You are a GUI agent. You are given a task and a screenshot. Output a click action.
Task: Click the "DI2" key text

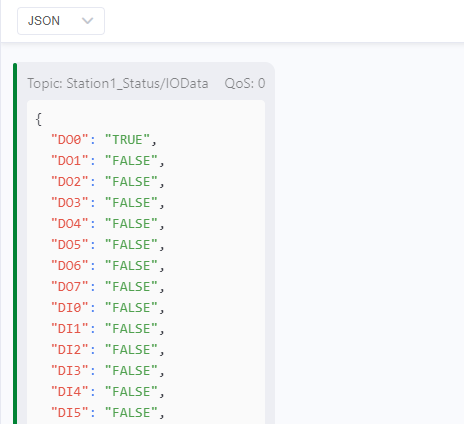[x=69, y=350]
